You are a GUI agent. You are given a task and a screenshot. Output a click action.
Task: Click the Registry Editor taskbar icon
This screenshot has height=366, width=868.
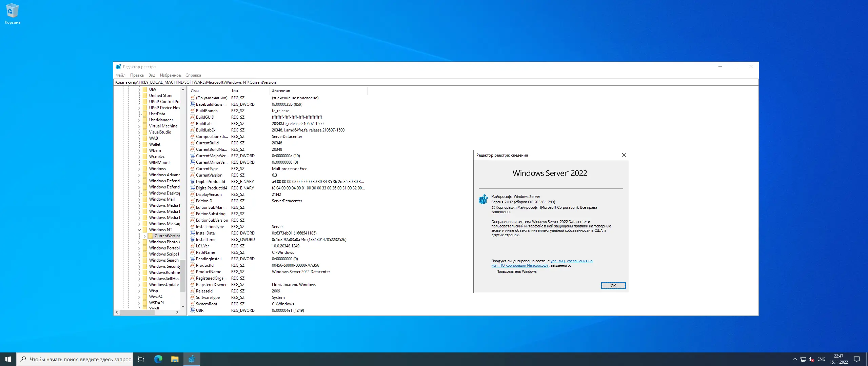coord(192,359)
